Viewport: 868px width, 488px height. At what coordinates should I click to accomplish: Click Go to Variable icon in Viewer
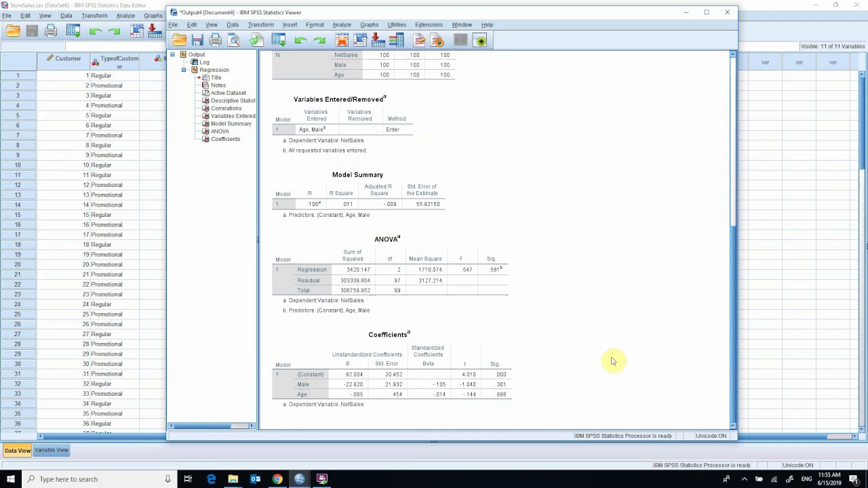pos(378,41)
